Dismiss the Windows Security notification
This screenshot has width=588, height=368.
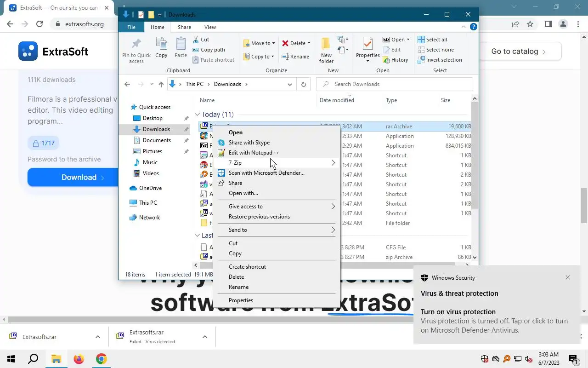point(568,277)
